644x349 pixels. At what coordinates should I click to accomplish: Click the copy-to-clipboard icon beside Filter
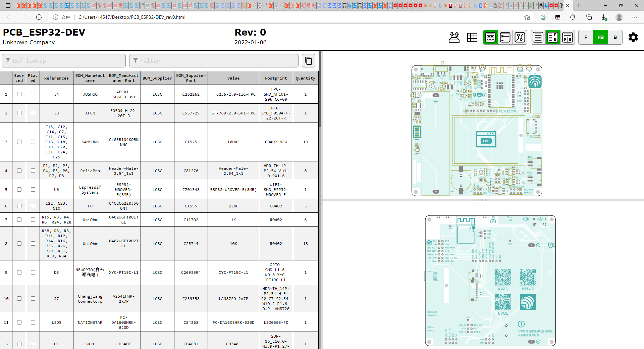point(308,61)
